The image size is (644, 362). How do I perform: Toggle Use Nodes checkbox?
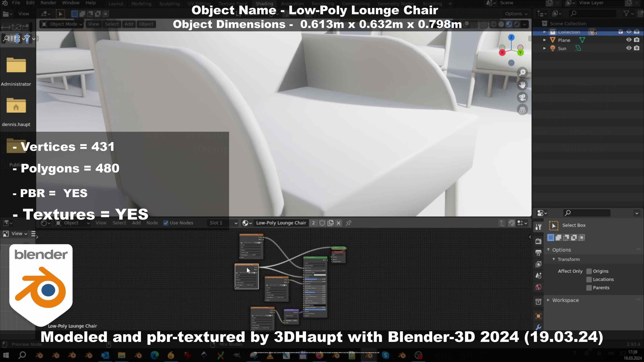pos(166,223)
